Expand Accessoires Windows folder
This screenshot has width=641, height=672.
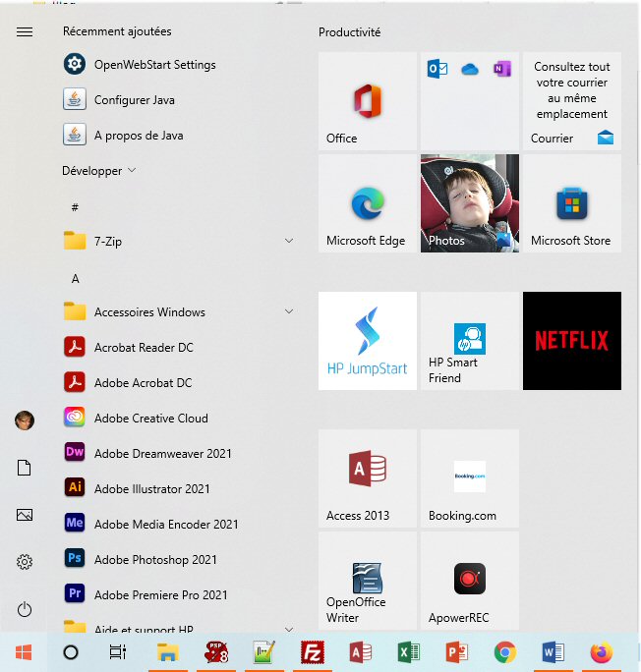(177, 312)
